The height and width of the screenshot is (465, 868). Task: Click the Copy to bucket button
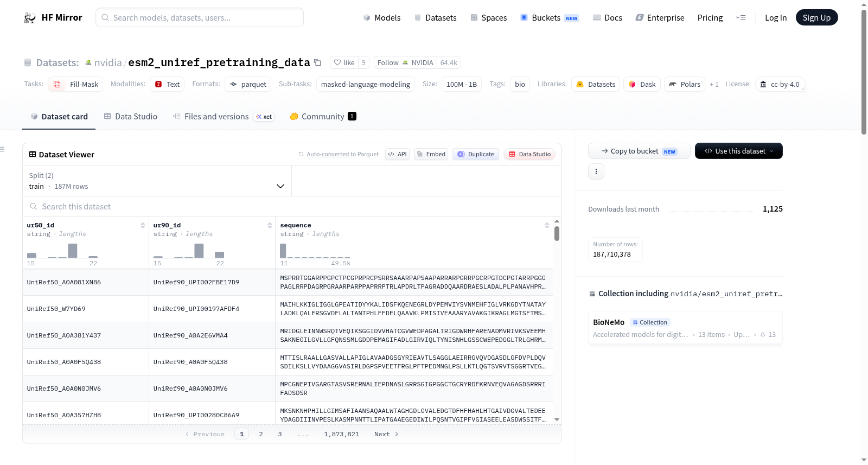(639, 151)
